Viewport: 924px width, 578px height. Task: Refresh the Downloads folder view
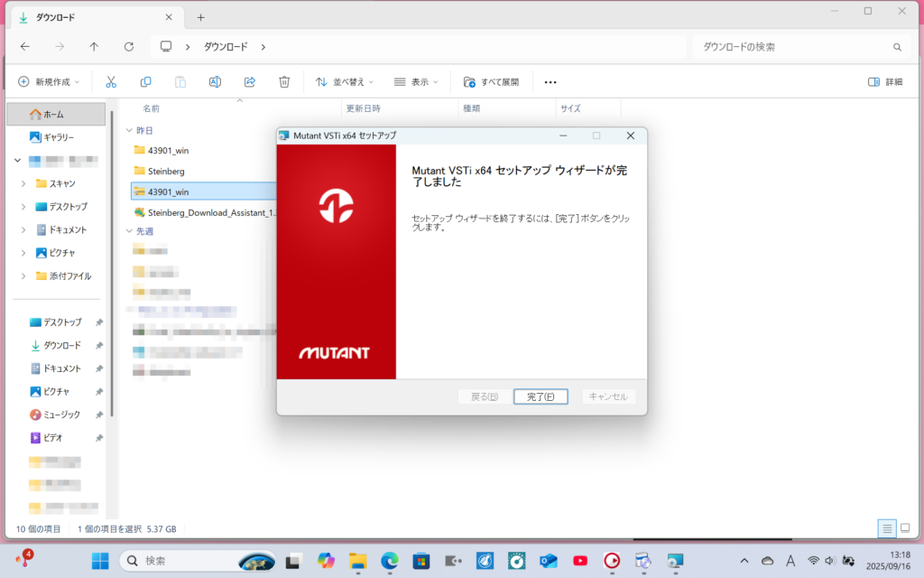click(x=129, y=46)
